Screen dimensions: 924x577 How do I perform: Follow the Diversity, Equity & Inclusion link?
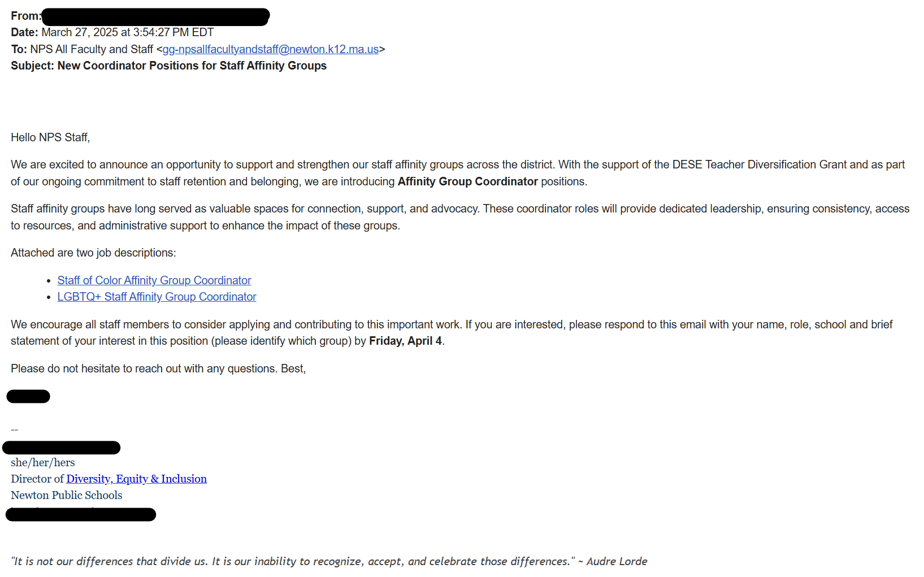[136, 479]
